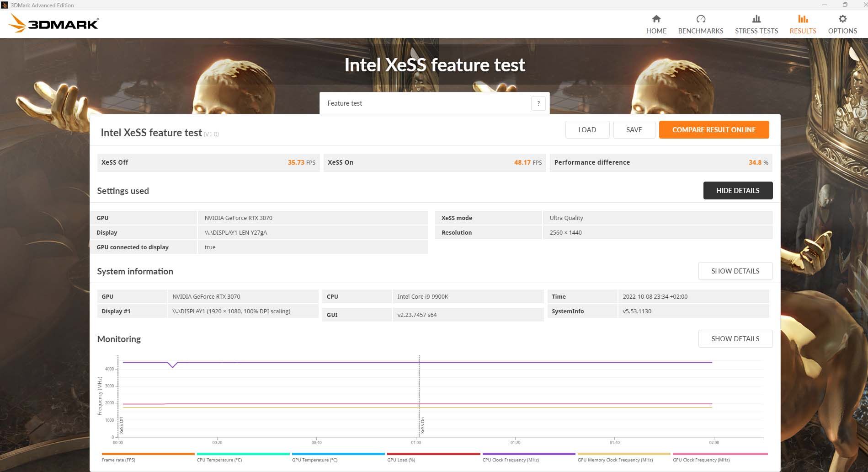Click the XeSS Off marker on chart
This screenshot has width=868, height=472.
click(122, 425)
